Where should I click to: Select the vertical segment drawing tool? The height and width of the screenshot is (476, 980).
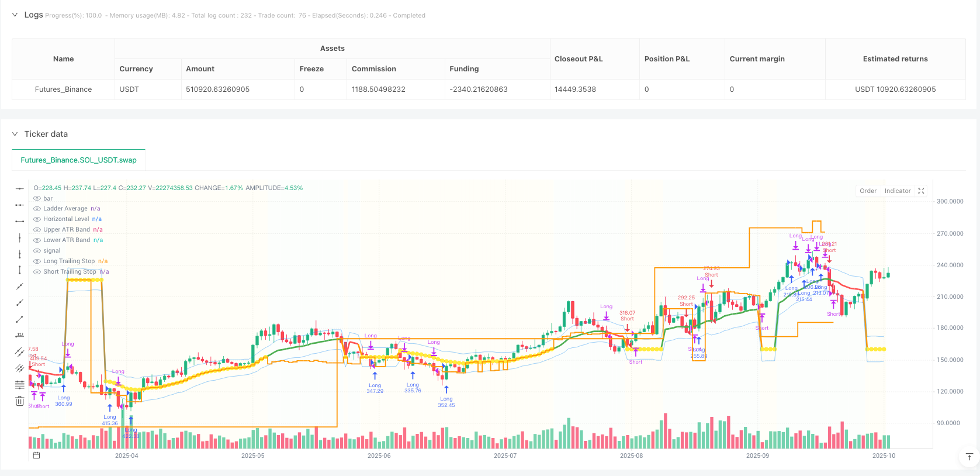click(x=19, y=270)
